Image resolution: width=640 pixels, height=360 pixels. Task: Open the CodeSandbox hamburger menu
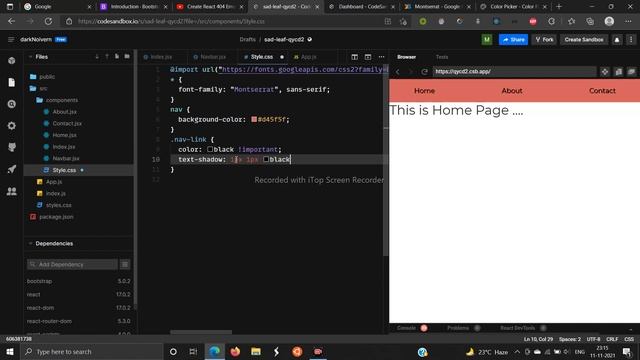tap(11, 40)
